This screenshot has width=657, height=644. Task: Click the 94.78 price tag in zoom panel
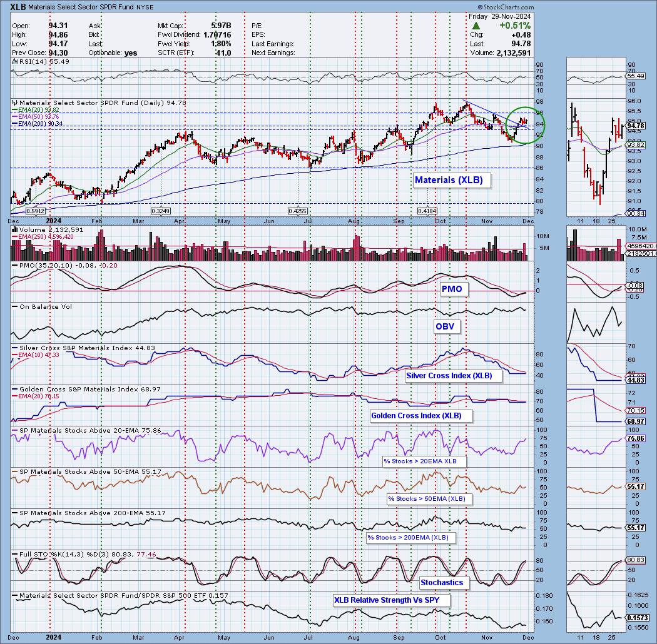click(x=636, y=126)
